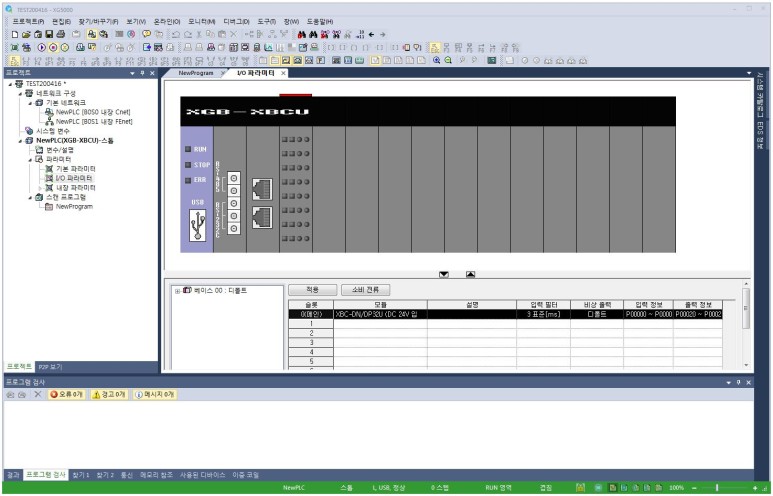Viewport: 773px width, 496px height.
Task: Click the upper RJ45 Ethernet port graphic
Action: pos(262,189)
